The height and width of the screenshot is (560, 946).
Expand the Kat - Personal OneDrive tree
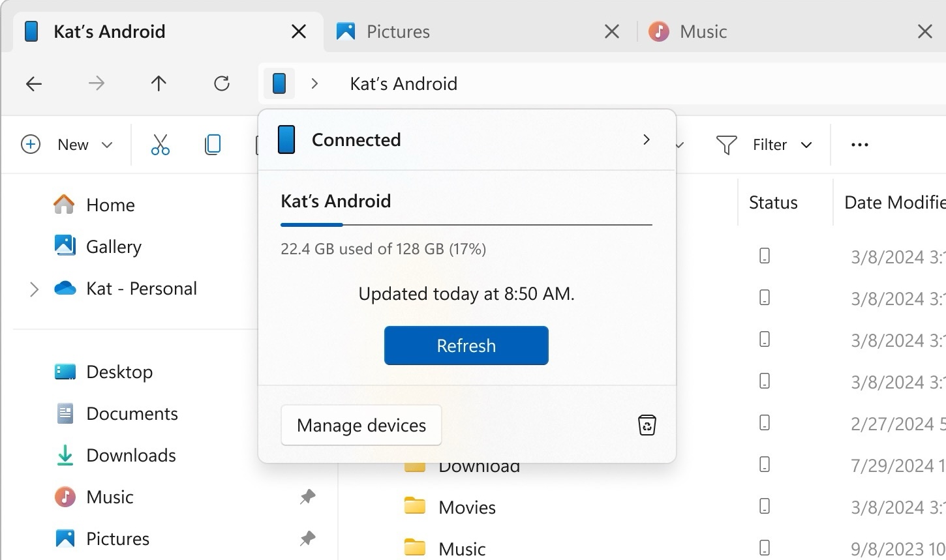[x=34, y=289]
